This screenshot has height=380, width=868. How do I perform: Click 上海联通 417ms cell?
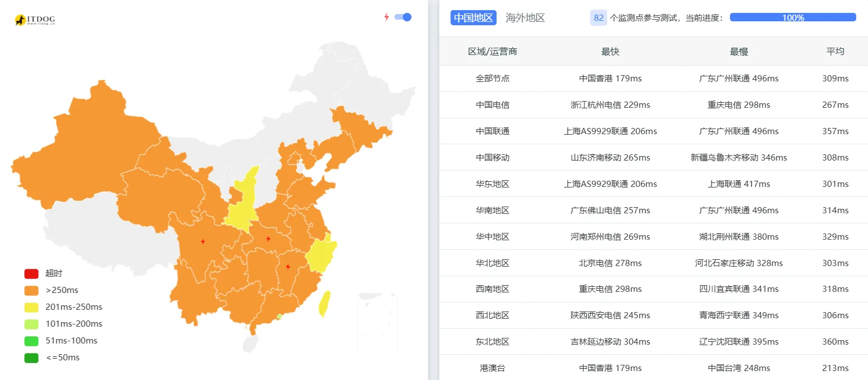(739, 184)
